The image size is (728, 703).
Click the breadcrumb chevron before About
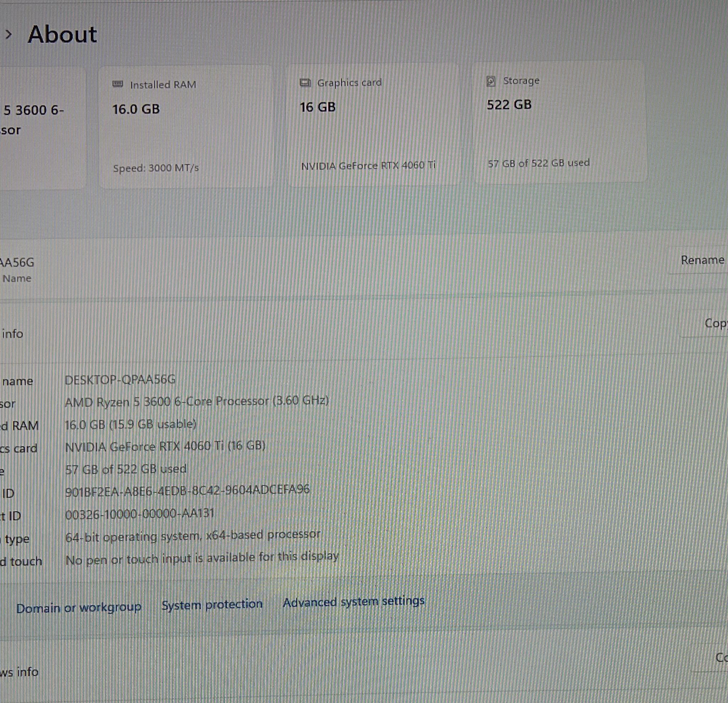pyautogui.click(x=9, y=34)
